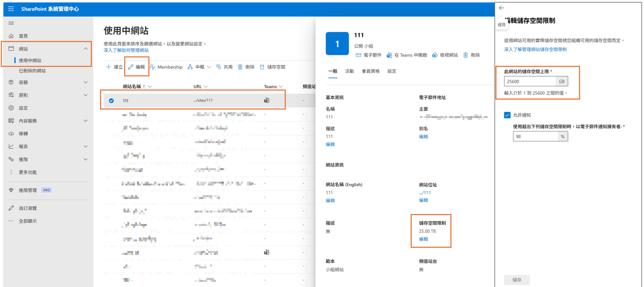Image resolution: width=644 pixels, height=287 pixels.
Task: Deselect the checked circle for site 111
Action: click(x=111, y=100)
